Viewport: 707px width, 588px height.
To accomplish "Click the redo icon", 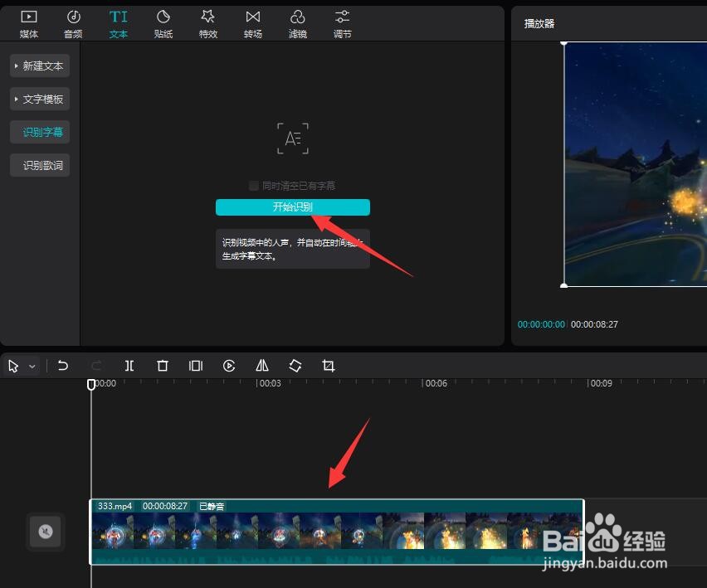I will click(96, 366).
